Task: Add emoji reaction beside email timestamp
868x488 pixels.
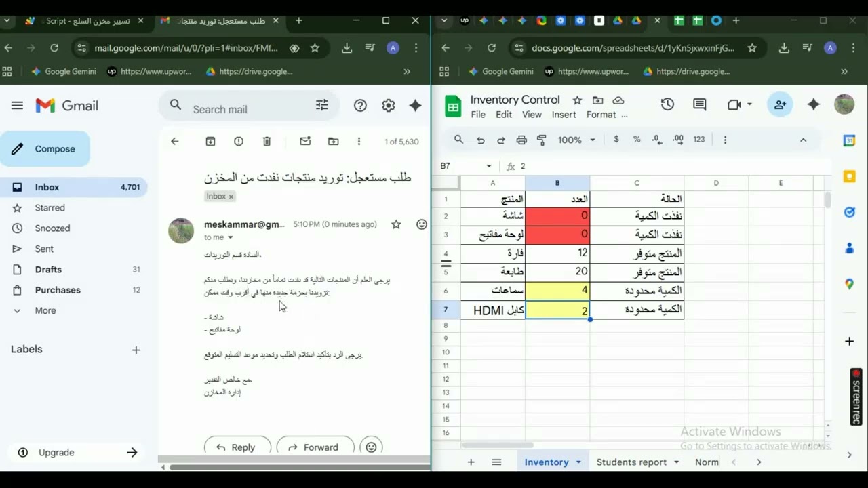Action: 422,224
